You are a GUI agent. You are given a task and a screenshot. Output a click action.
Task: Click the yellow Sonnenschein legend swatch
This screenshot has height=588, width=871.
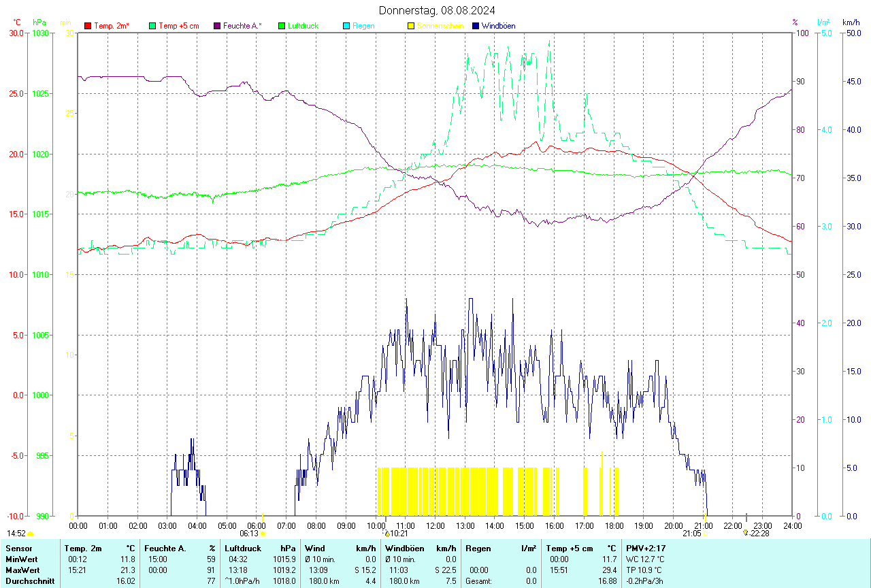click(x=411, y=26)
